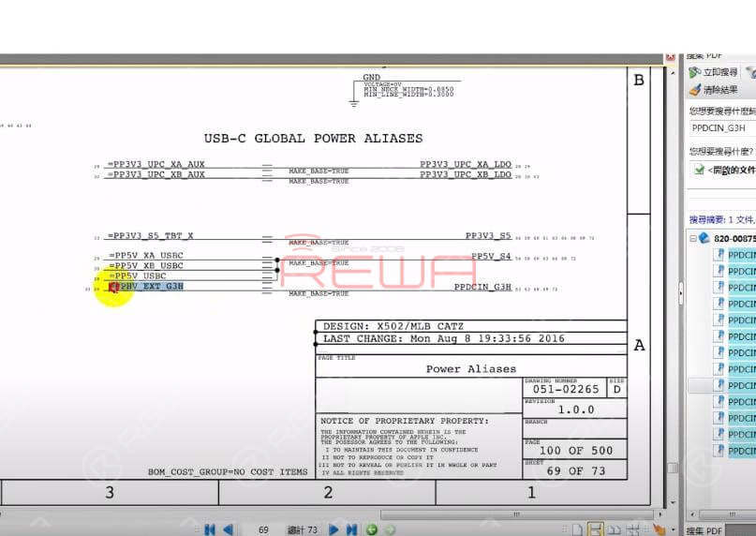Enable continuous single-page scrolling view
Image resolution: width=756 pixels, height=536 pixels.
[x=596, y=530]
